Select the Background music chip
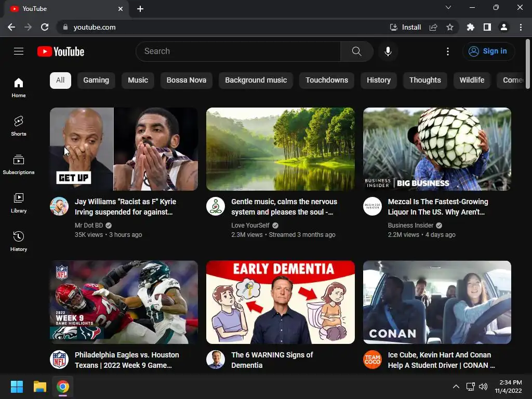The width and height of the screenshot is (532, 399). 256,80
